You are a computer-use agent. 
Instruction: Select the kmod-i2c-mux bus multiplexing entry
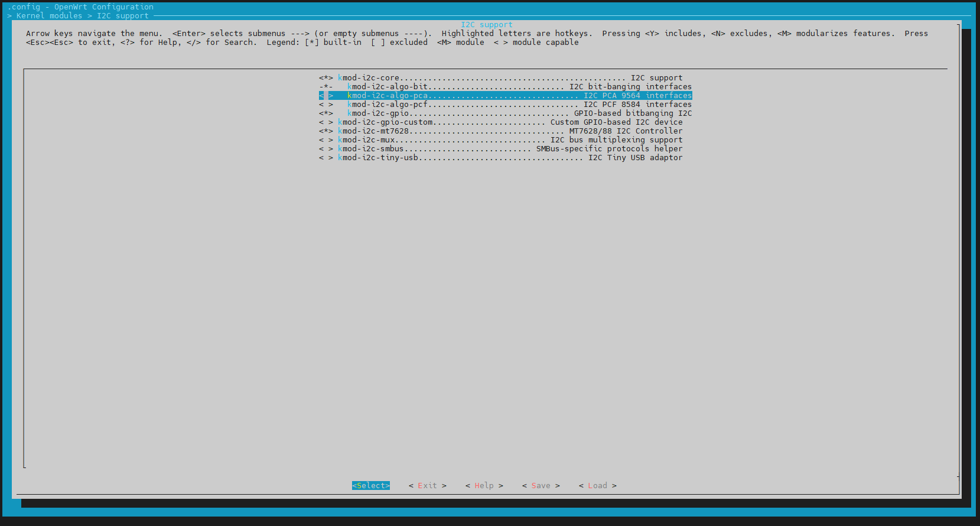coord(510,140)
